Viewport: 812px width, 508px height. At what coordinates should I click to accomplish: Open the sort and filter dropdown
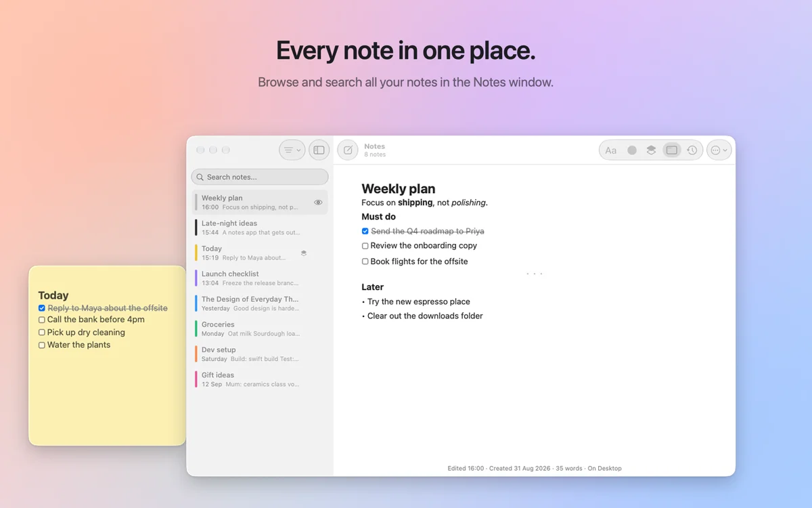click(x=292, y=150)
